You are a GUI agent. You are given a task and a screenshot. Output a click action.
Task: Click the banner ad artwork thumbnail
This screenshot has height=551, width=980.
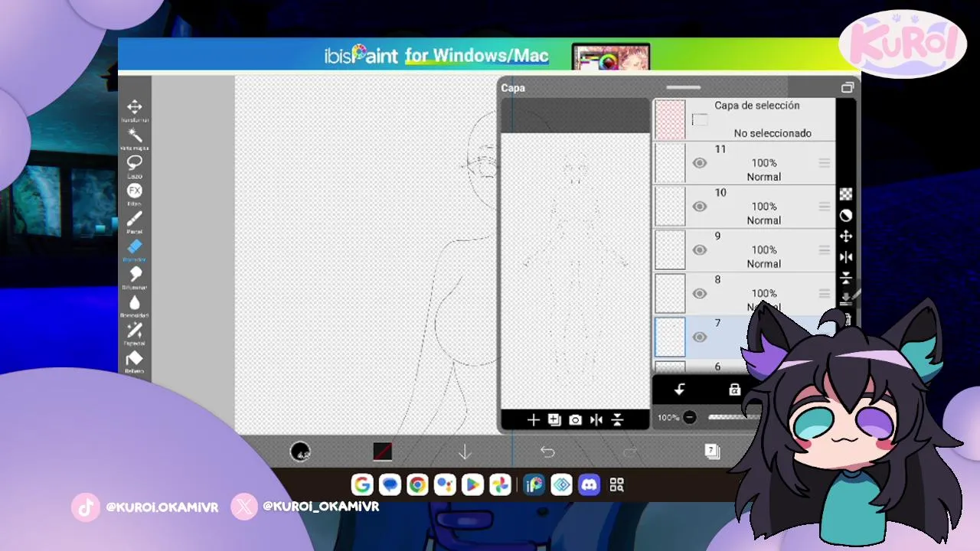[x=611, y=57]
